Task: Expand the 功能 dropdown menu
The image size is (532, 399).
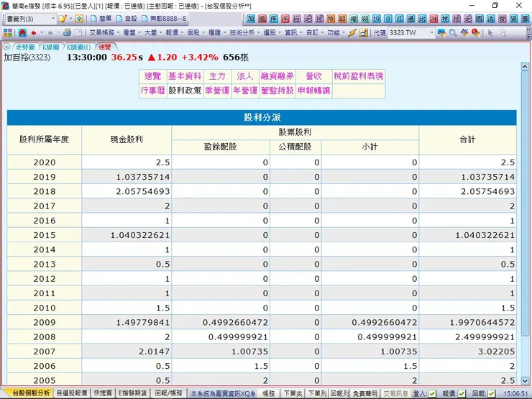Action: 336,33
